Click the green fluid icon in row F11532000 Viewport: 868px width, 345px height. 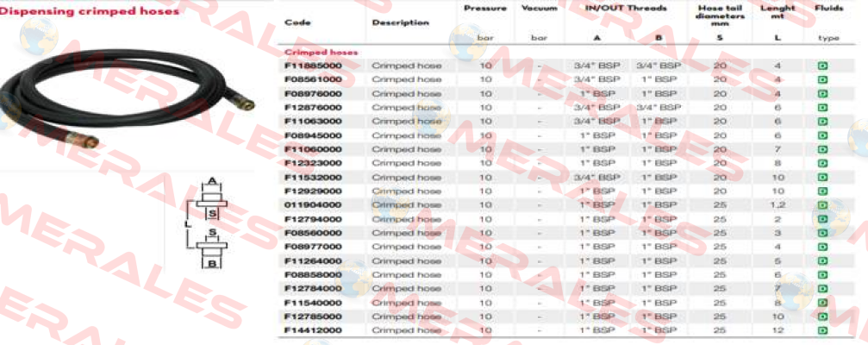[822, 177]
